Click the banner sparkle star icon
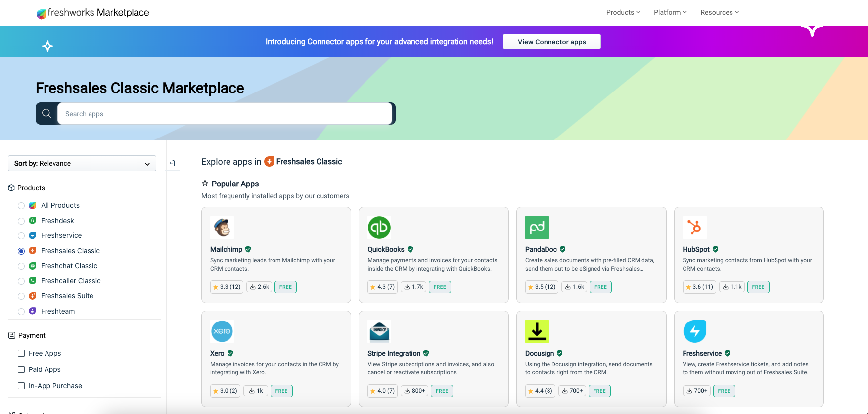The image size is (868, 414). 47,46
